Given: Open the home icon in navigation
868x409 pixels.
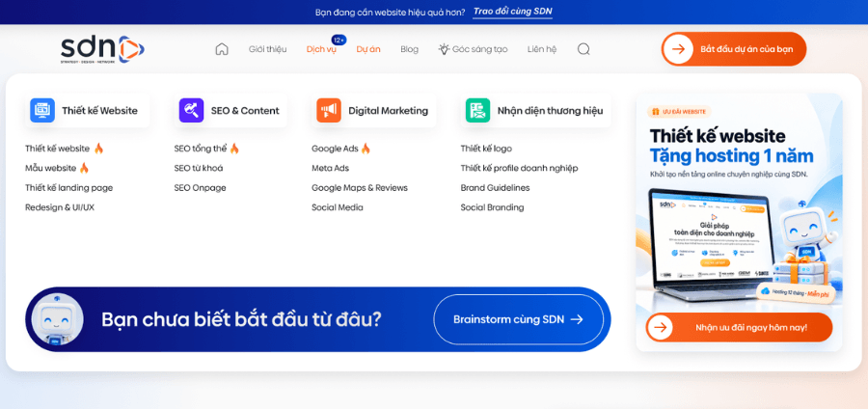Looking at the screenshot, I should pyautogui.click(x=222, y=49).
